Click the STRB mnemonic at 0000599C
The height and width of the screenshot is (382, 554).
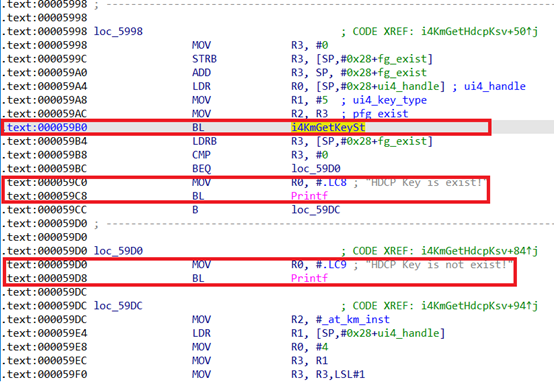(x=204, y=59)
